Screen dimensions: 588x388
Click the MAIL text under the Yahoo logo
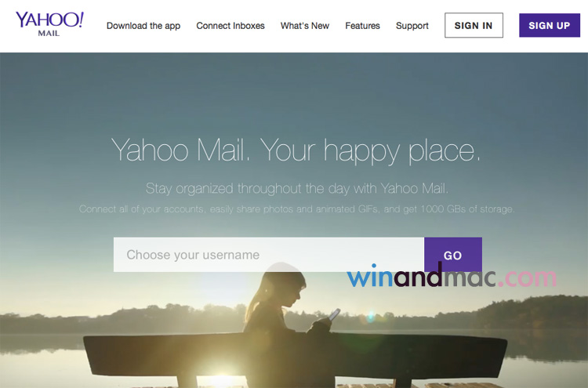coord(49,34)
